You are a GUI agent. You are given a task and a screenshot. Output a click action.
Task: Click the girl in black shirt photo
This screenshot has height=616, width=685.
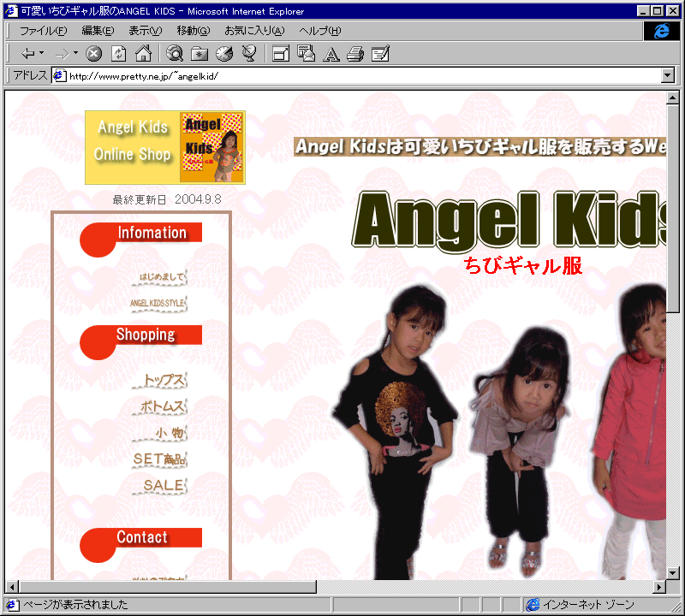[396, 432]
